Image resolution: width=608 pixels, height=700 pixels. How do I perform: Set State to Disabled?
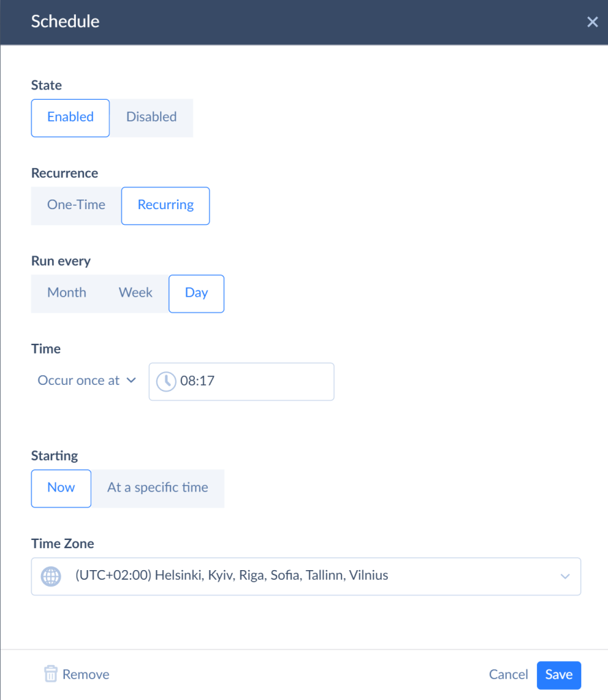coord(151,118)
